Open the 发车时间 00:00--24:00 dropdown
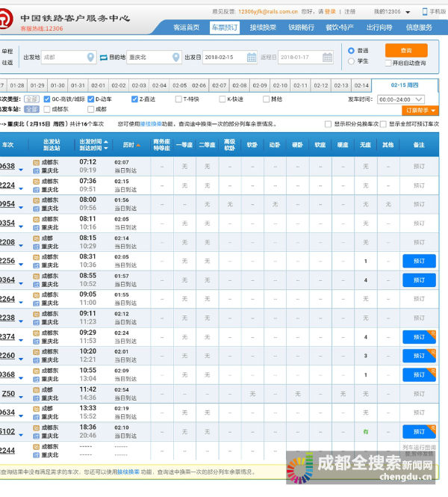The height and width of the screenshot is (497, 448). click(x=401, y=99)
